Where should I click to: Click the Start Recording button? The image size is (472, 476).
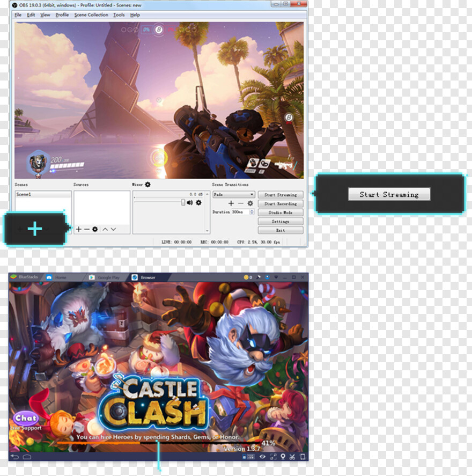(281, 204)
